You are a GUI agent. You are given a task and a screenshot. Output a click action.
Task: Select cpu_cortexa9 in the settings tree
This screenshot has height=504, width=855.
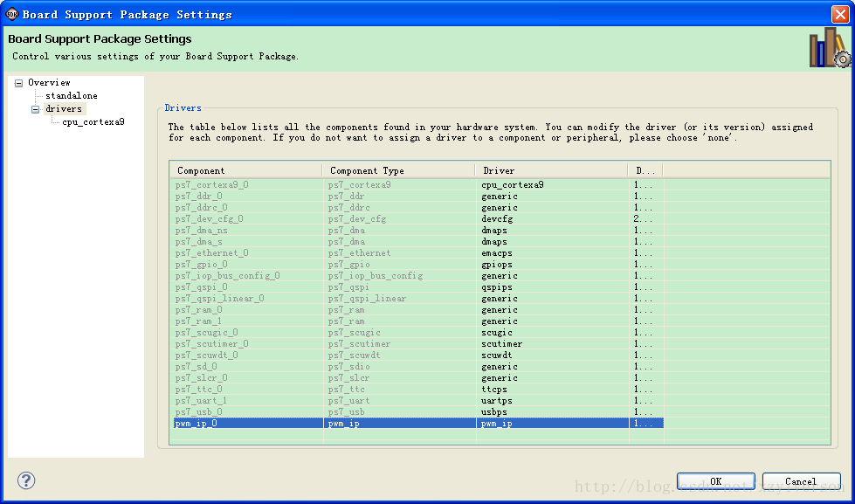93,121
